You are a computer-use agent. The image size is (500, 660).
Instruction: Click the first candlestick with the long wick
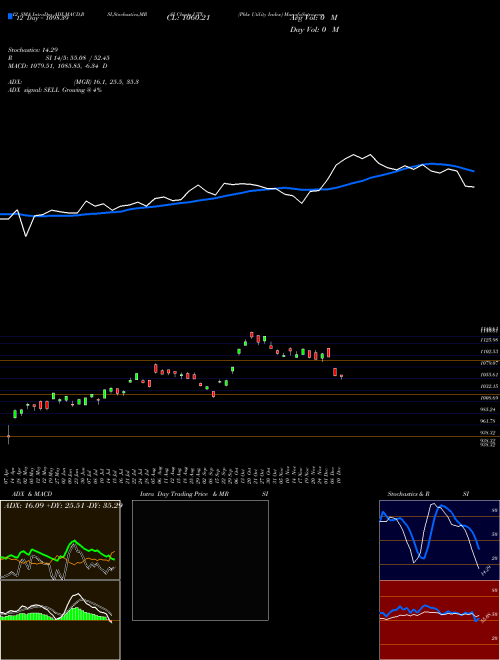pyautogui.click(x=8, y=435)
